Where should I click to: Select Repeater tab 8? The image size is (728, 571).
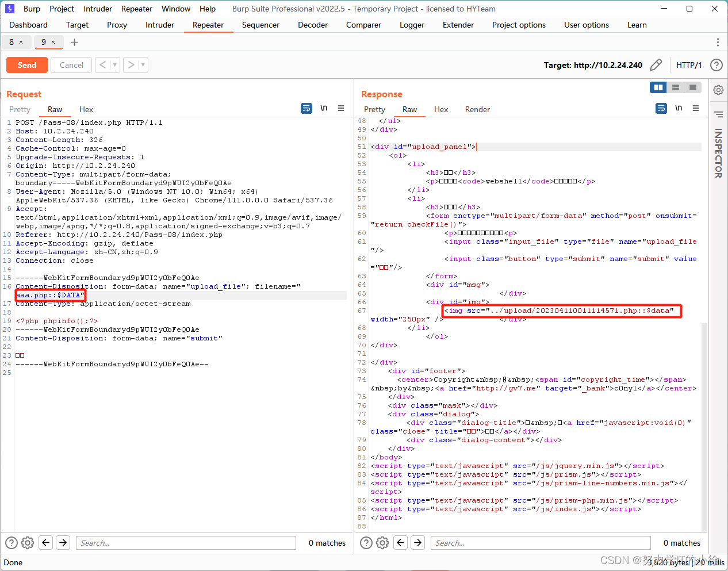[12, 42]
